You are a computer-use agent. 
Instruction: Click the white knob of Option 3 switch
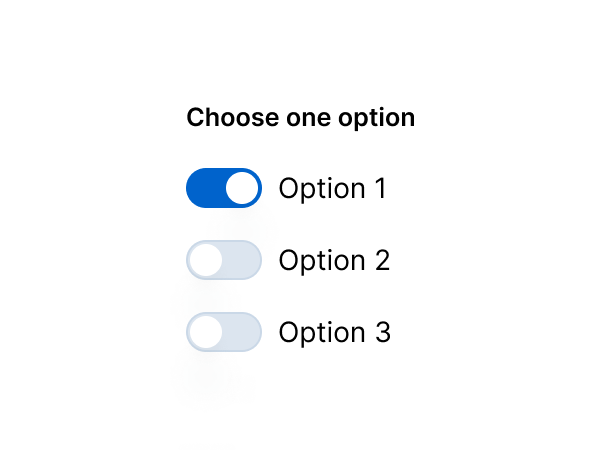(x=206, y=332)
